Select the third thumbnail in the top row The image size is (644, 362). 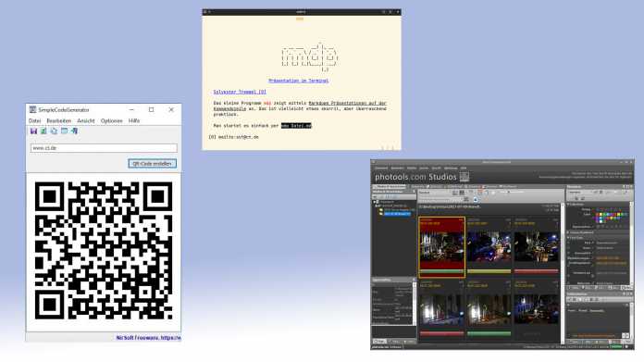536,247
